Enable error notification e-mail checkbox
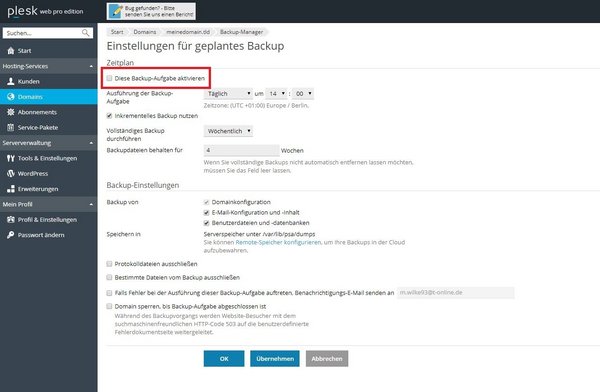The image size is (600, 392). coord(109,293)
